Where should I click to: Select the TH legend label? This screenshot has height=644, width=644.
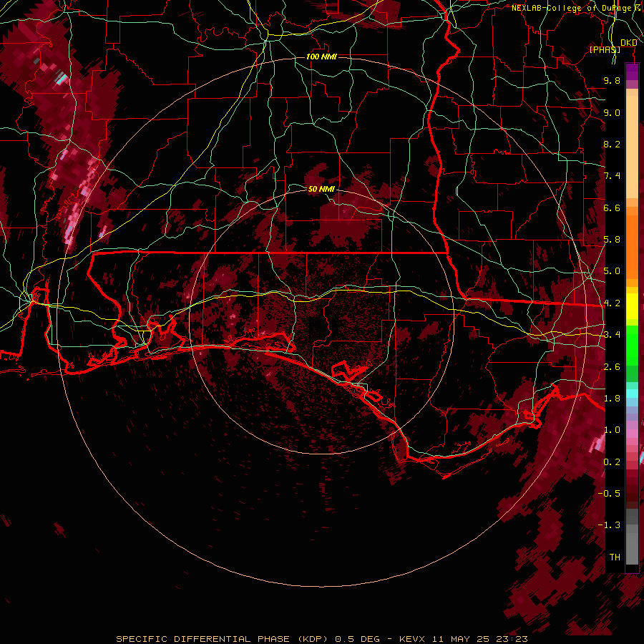615,557
